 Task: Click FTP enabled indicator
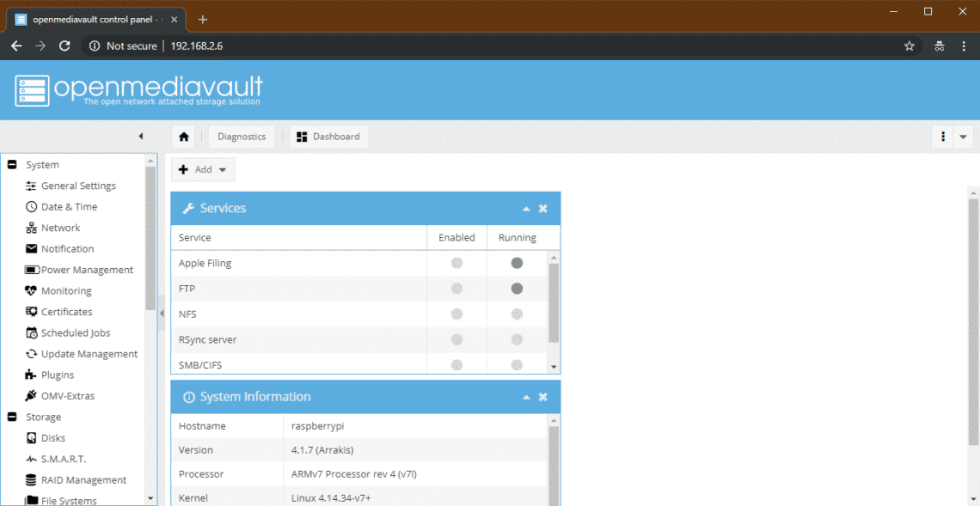456,289
